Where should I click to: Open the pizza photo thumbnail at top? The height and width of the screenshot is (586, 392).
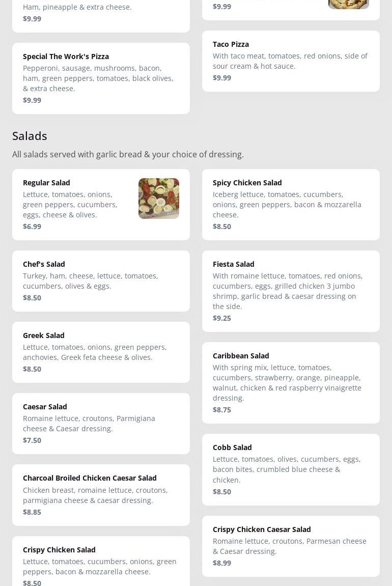pos(348,4)
